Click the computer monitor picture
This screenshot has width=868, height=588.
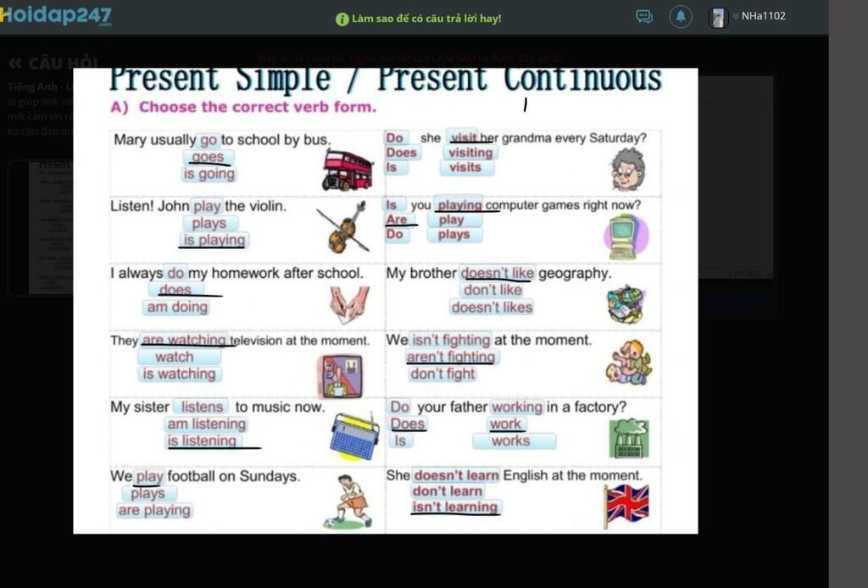[626, 236]
